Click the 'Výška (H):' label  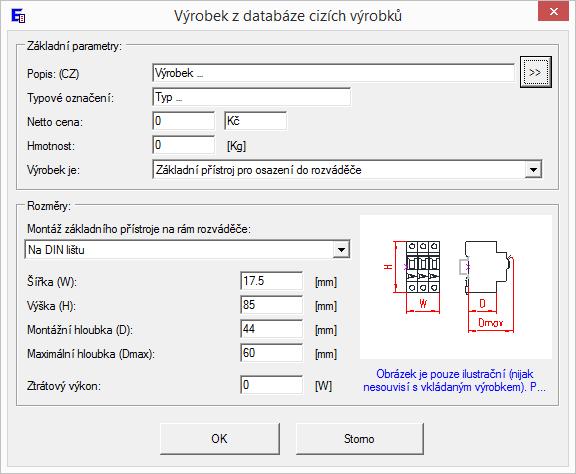pyautogui.click(x=51, y=306)
